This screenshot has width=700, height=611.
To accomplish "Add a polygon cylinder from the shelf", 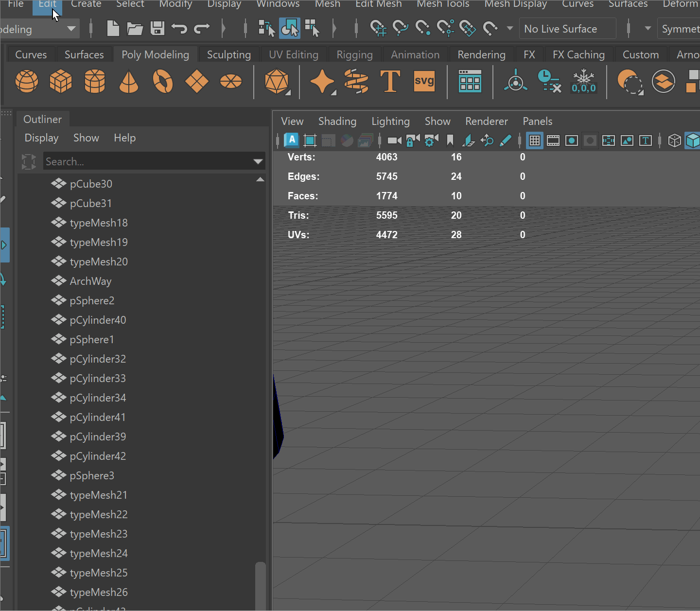I will point(95,81).
